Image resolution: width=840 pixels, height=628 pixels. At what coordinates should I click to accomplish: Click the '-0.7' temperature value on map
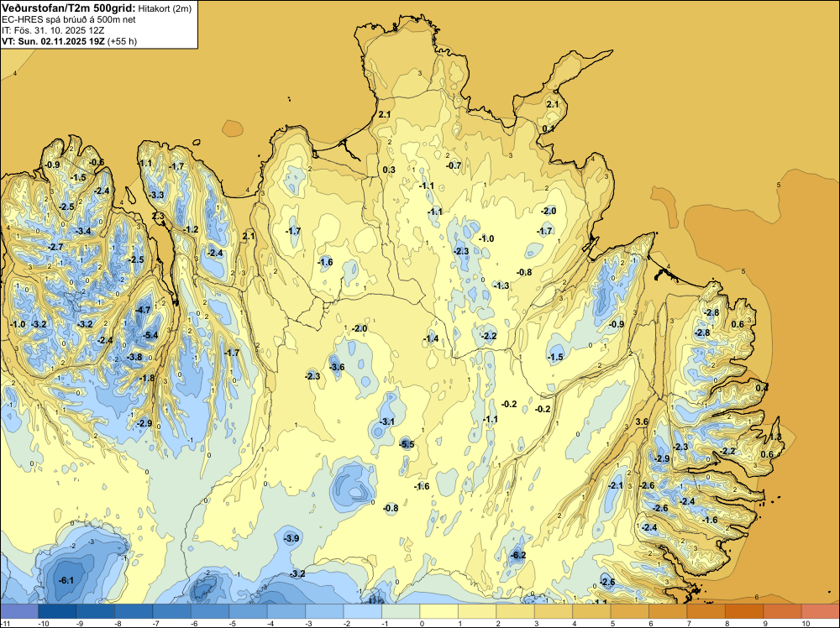click(454, 165)
